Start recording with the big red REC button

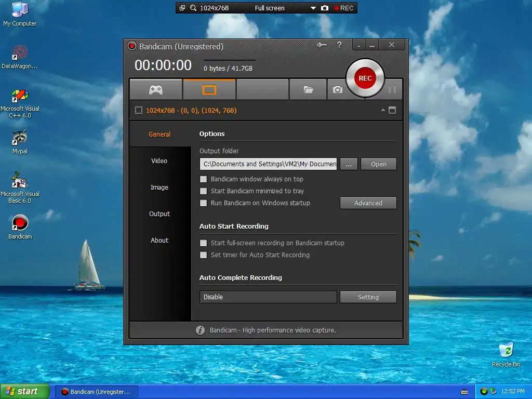(365, 78)
